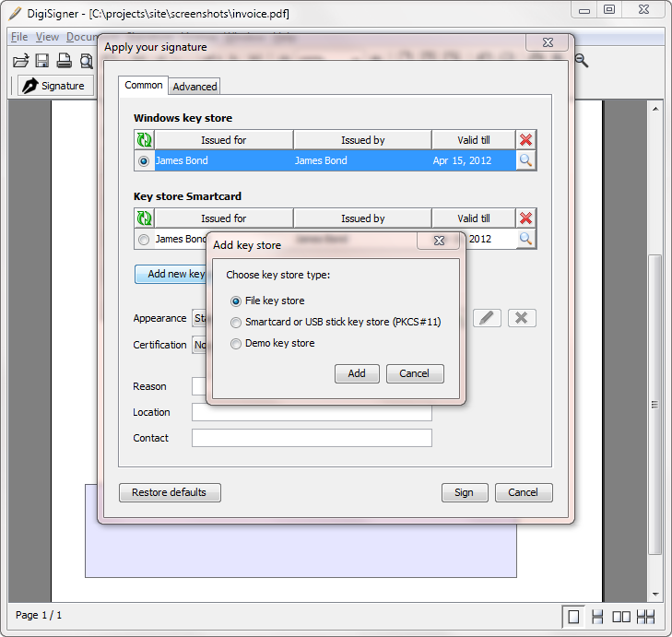Save document with the floppy disk icon

click(42, 61)
